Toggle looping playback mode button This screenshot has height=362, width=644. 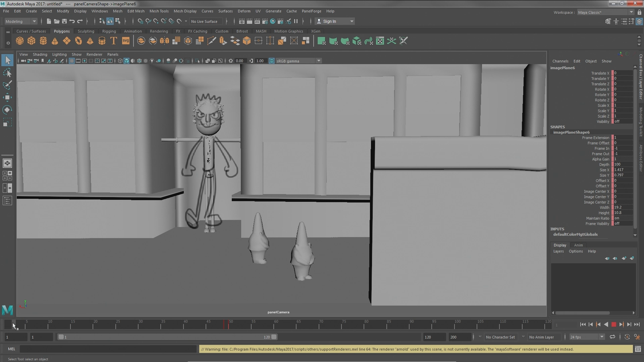pyautogui.click(x=612, y=337)
